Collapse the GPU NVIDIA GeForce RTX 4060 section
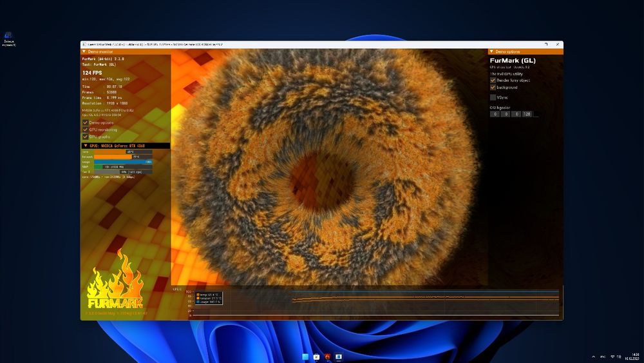Screen dimensions: 644x363 click(x=126, y=146)
